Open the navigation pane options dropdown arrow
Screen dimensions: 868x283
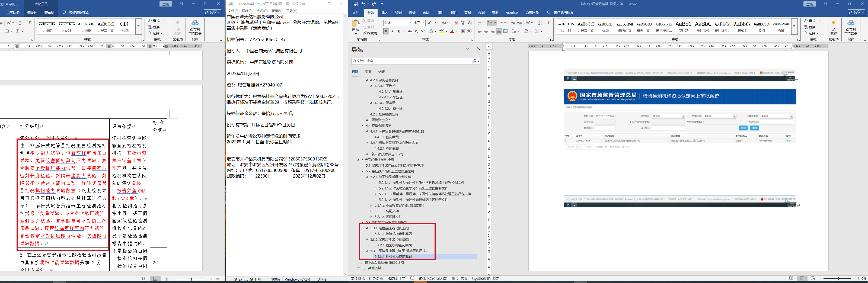467,49
